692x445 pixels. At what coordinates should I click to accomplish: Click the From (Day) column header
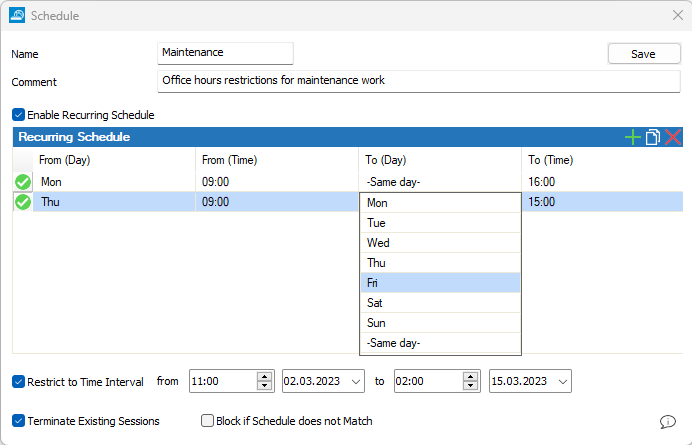pyautogui.click(x=114, y=160)
